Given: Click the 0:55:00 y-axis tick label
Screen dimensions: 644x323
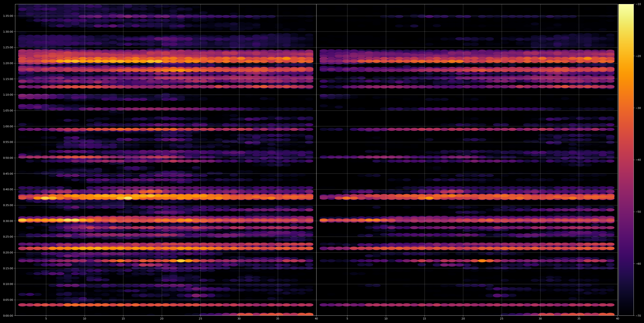Looking at the screenshot, I should click(x=8, y=142).
